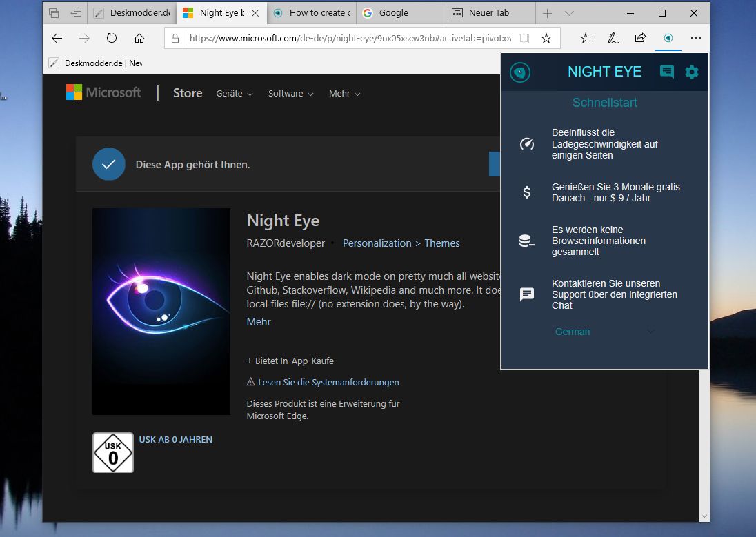Refresh the current page
Image resolution: width=756 pixels, height=537 pixels.
[112, 38]
